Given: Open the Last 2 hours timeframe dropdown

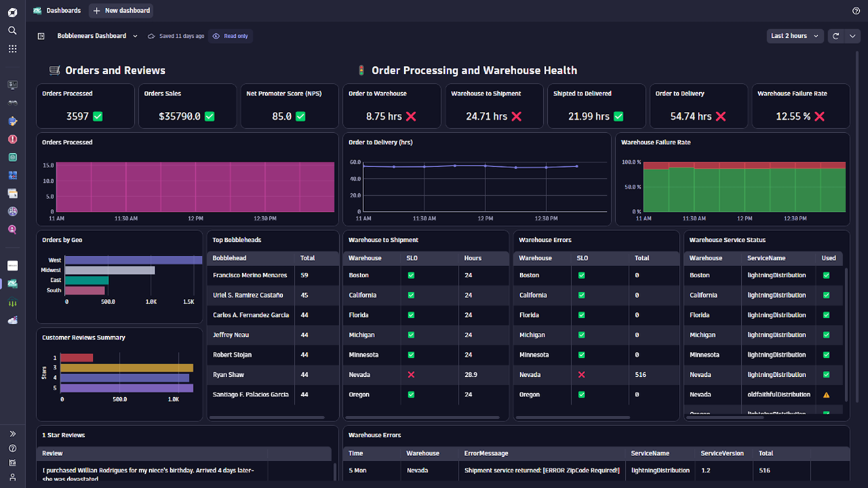Looking at the screenshot, I should pos(795,36).
